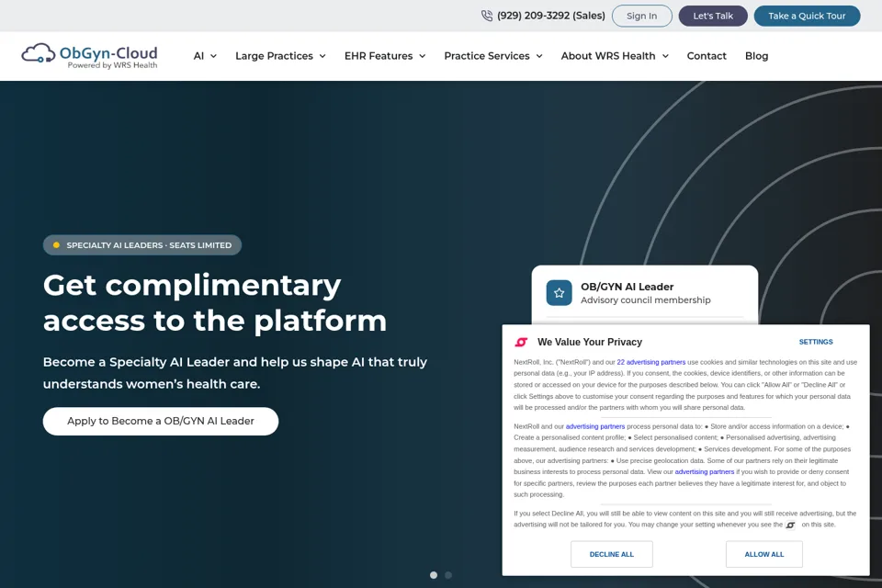Click the Let's Talk button

713,16
